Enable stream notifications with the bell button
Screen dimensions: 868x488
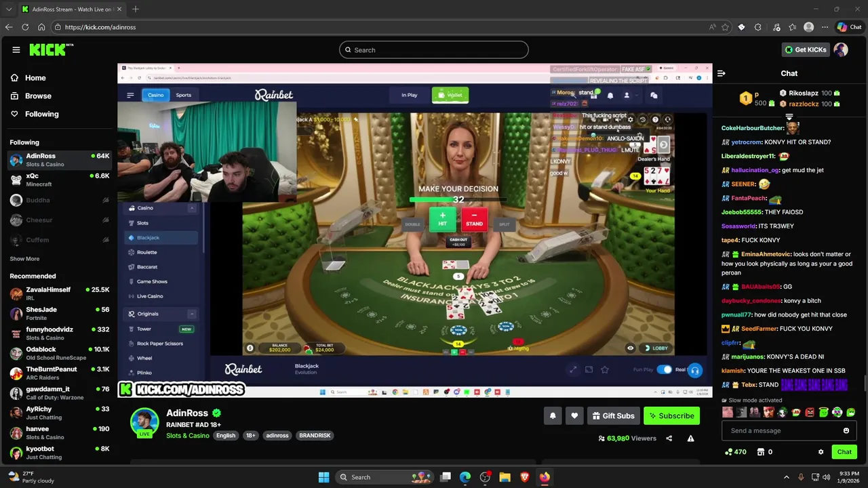553,415
